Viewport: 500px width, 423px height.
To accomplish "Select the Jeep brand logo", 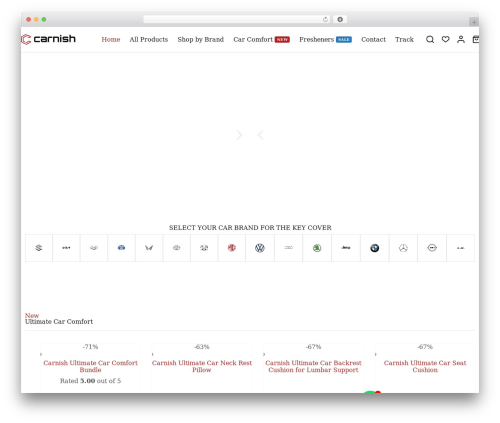I will (x=346, y=248).
